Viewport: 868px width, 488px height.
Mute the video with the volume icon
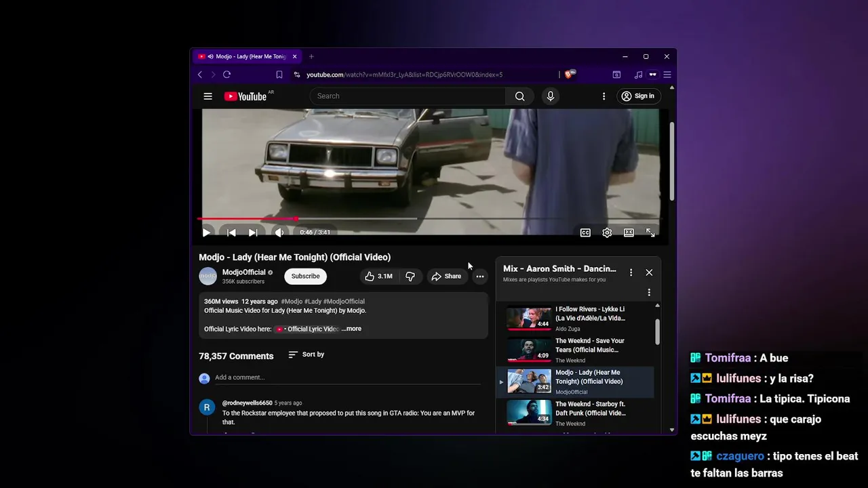279,232
